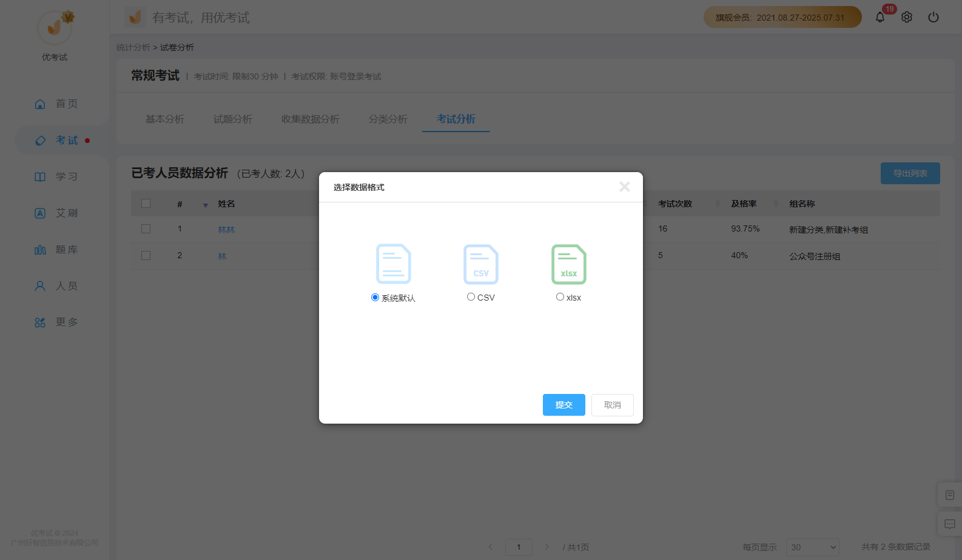Click the 新建分类,新建补考组 cell
Screen dimensions: 962x560
point(829,230)
